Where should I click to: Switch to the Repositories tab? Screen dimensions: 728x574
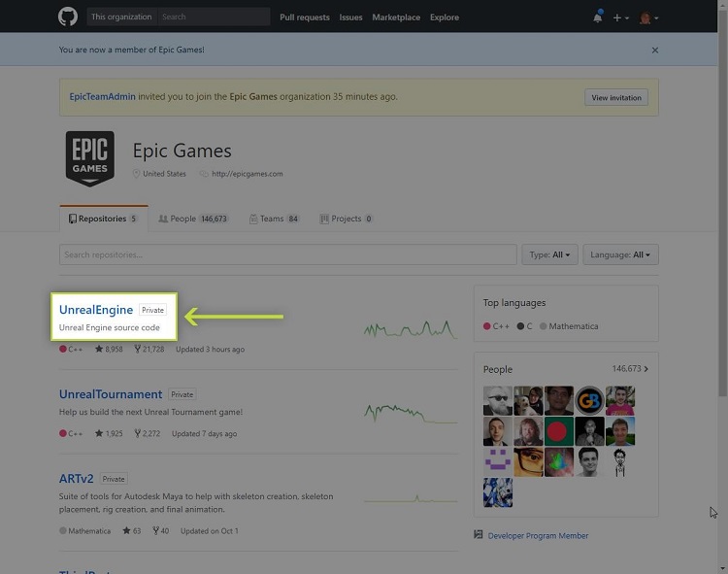click(x=103, y=219)
